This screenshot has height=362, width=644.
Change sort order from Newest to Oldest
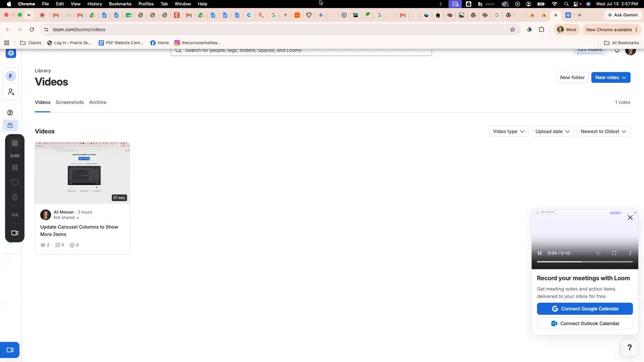(x=603, y=132)
